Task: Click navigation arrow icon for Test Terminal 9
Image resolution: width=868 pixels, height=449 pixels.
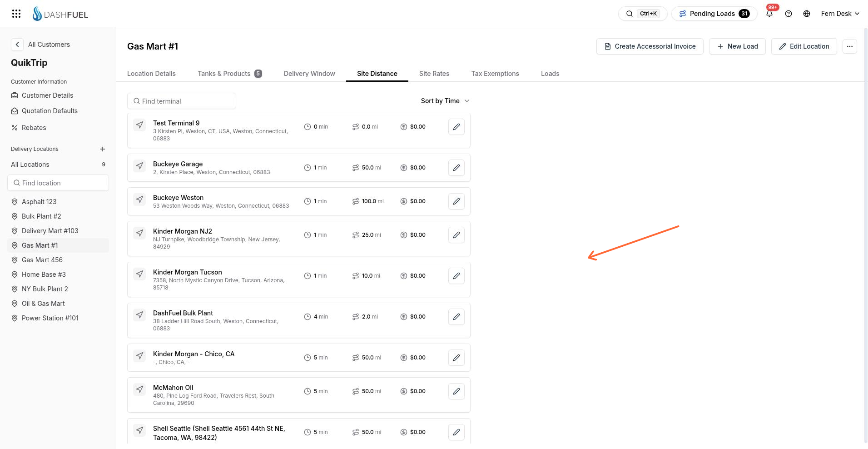Action: coord(140,125)
